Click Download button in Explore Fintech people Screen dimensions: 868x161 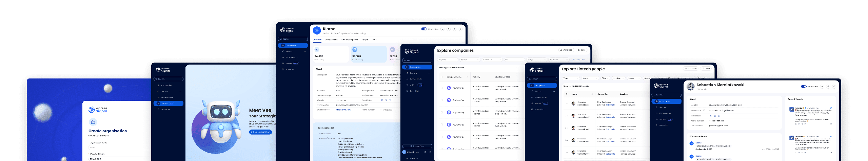691,69
